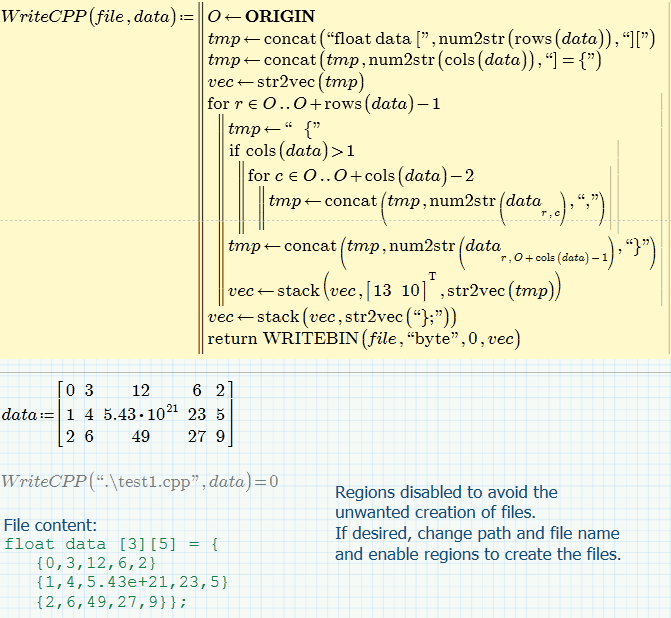Image resolution: width=671 pixels, height=618 pixels.
Task: Select the 'File content:' label
Action: pos(50,525)
